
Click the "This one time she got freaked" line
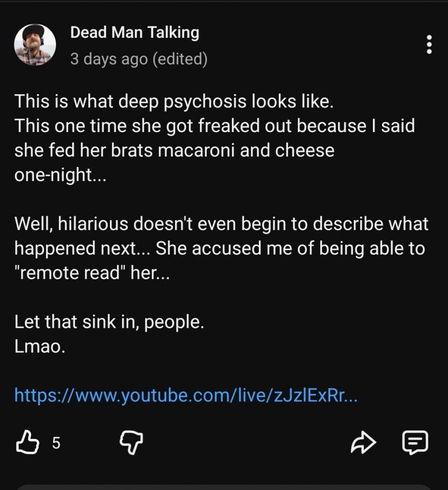click(x=214, y=126)
